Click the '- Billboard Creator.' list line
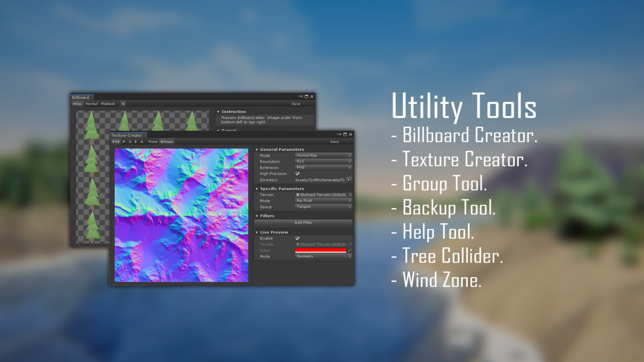Image resolution: width=644 pixels, height=362 pixels. pyautogui.click(x=464, y=135)
